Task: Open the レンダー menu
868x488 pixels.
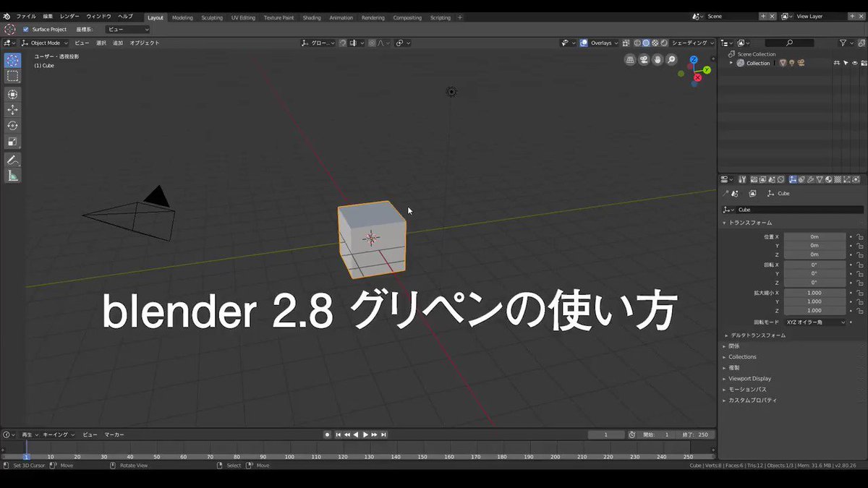Action: point(69,16)
